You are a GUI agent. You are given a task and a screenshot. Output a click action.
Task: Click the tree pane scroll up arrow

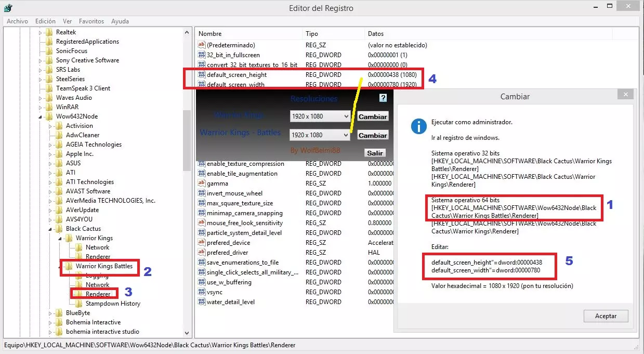tap(187, 32)
